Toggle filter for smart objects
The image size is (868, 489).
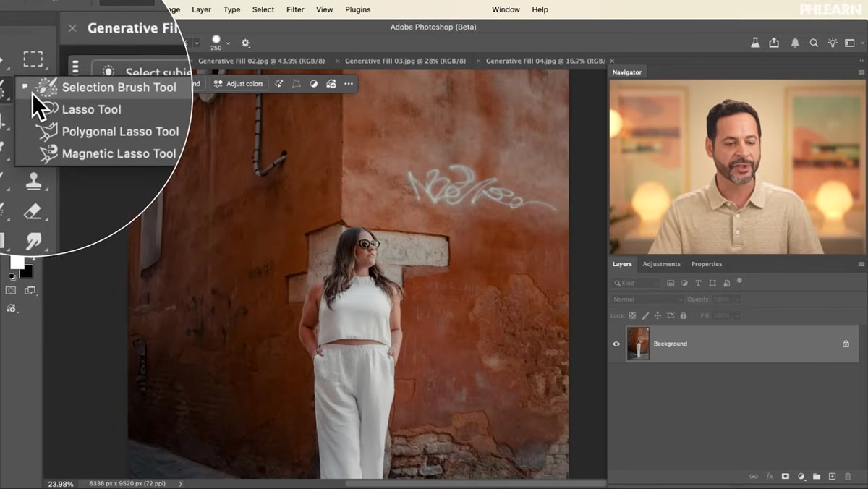(726, 283)
